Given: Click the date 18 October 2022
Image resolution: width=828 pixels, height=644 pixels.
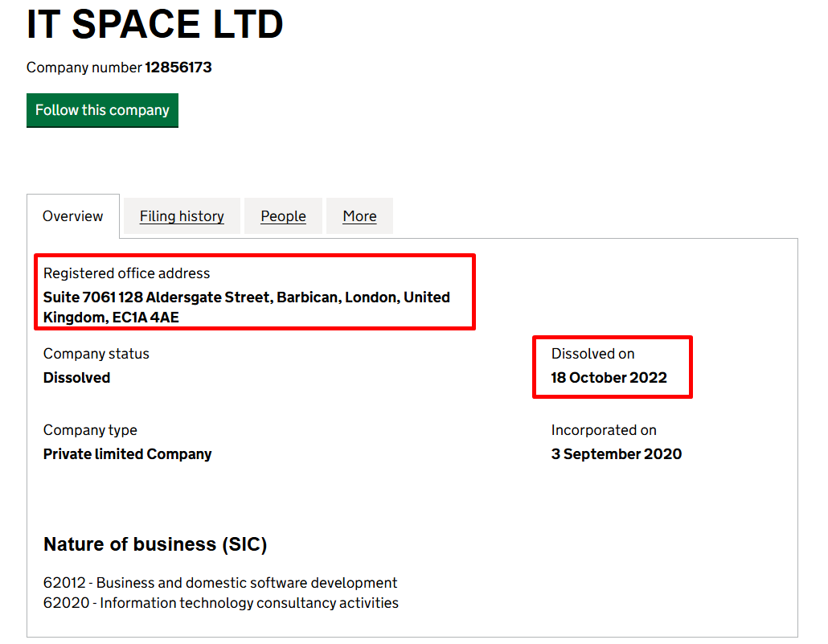Looking at the screenshot, I should point(609,378).
